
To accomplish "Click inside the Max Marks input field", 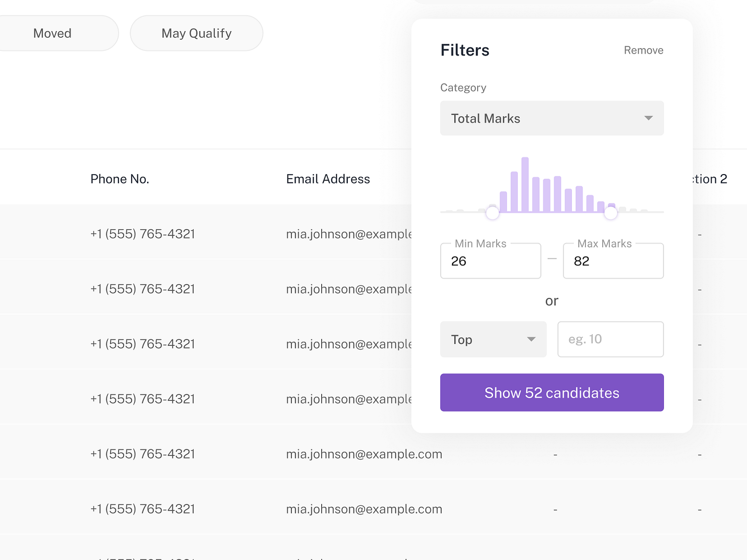I will point(613,261).
